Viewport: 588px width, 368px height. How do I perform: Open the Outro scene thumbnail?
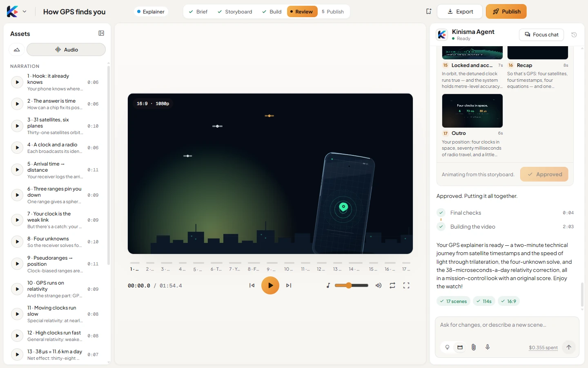(x=472, y=111)
